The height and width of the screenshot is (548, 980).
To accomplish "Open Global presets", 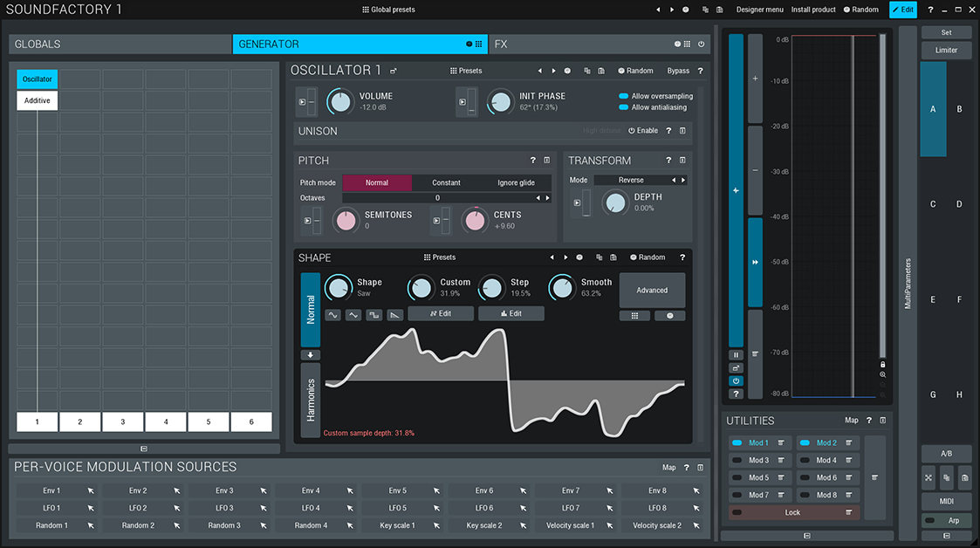I will (x=388, y=10).
